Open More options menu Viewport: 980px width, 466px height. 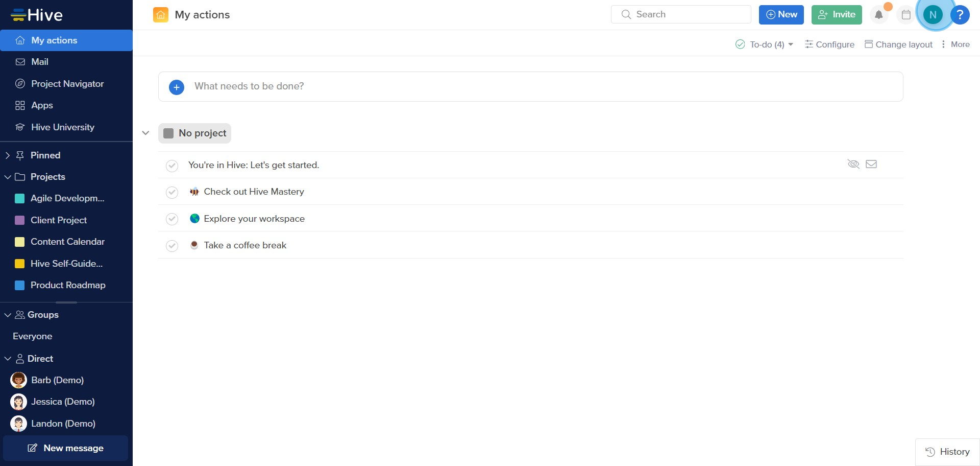point(955,44)
